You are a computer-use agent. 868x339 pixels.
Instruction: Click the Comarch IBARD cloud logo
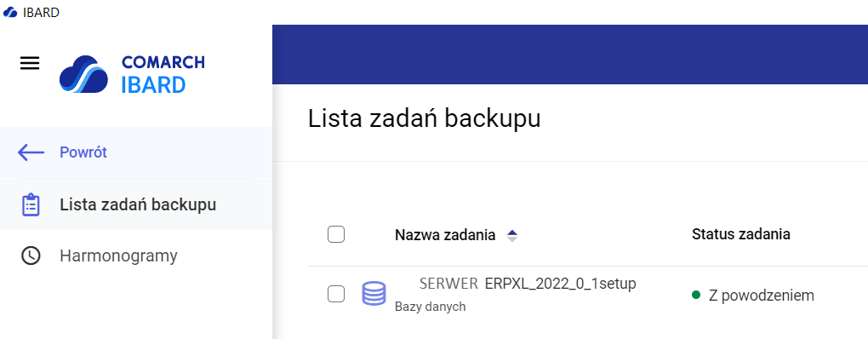83,73
